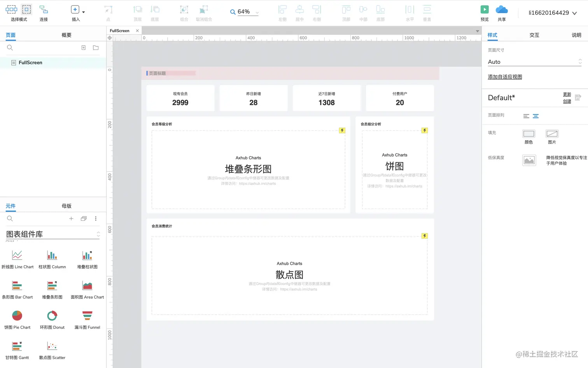The height and width of the screenshot is (368, 588).
Task: Select the Donut chart widget
Action: coord(52,320)
